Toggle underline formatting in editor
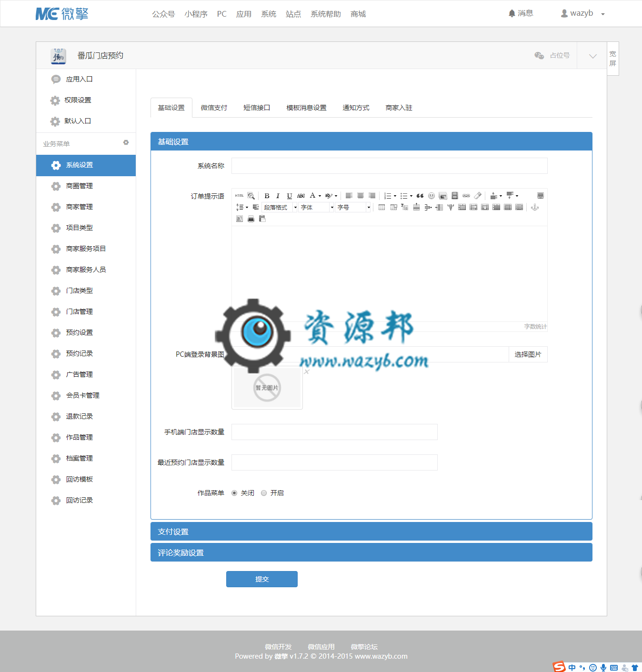 click(x=289, y=196)
